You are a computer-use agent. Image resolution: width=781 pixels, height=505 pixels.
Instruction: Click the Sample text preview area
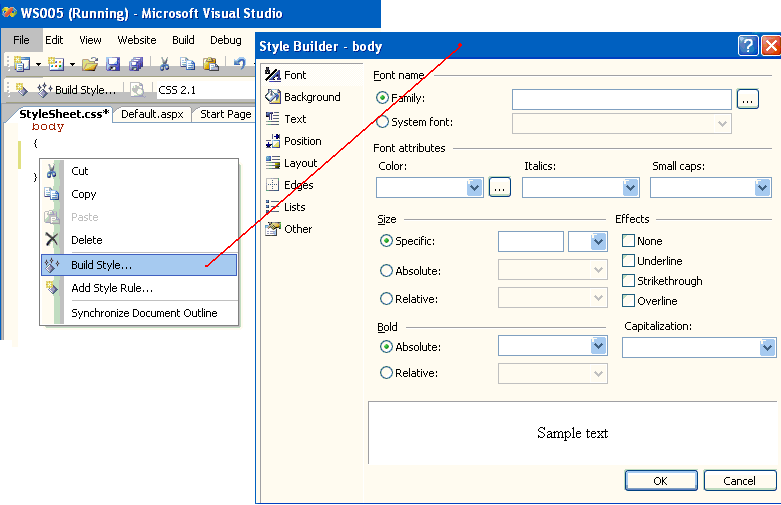click(573, 433)
